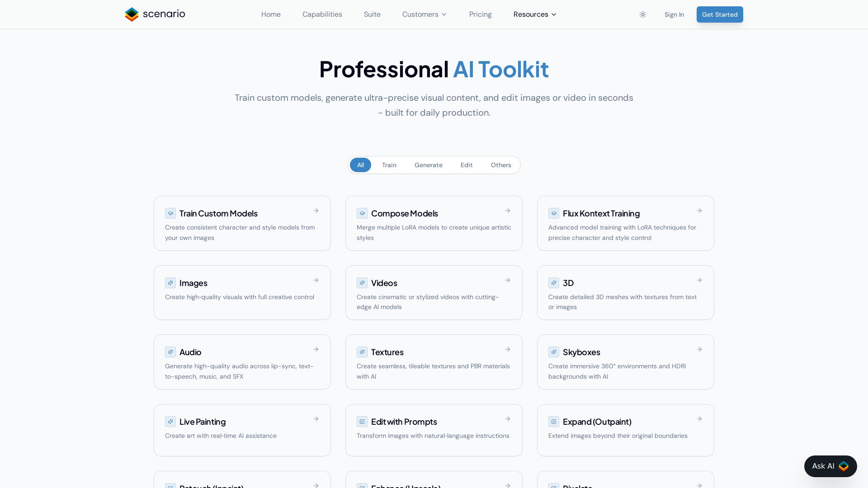Open the Resources dropdown

point(535,14)
